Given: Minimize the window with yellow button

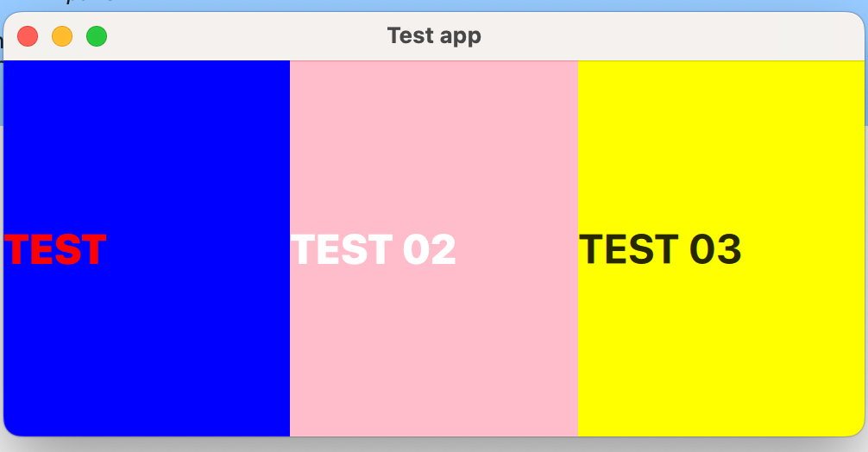Looking at the screenshot, I should (x=62, y=36).
